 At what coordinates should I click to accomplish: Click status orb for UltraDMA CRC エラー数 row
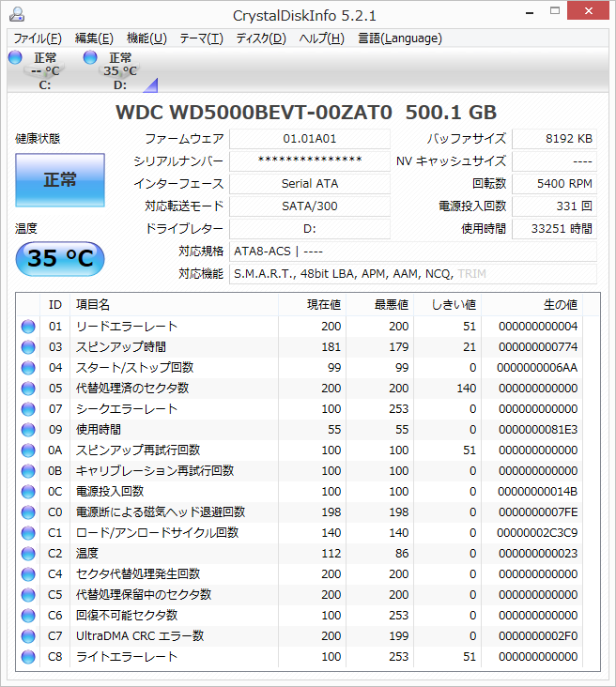[28, 636]
